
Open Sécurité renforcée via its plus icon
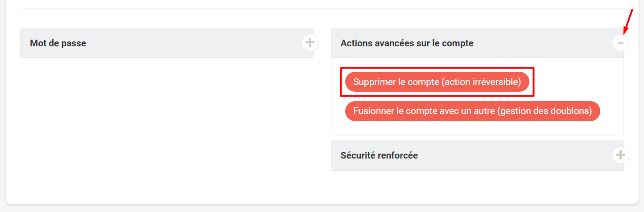tap(620, 155)
